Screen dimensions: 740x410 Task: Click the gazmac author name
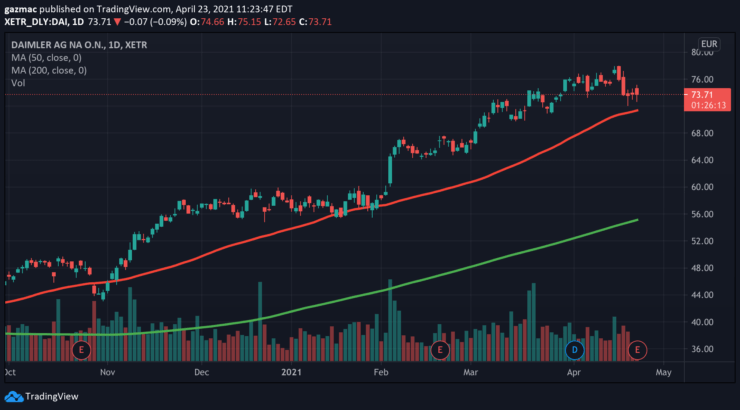(x=21, y=9)
